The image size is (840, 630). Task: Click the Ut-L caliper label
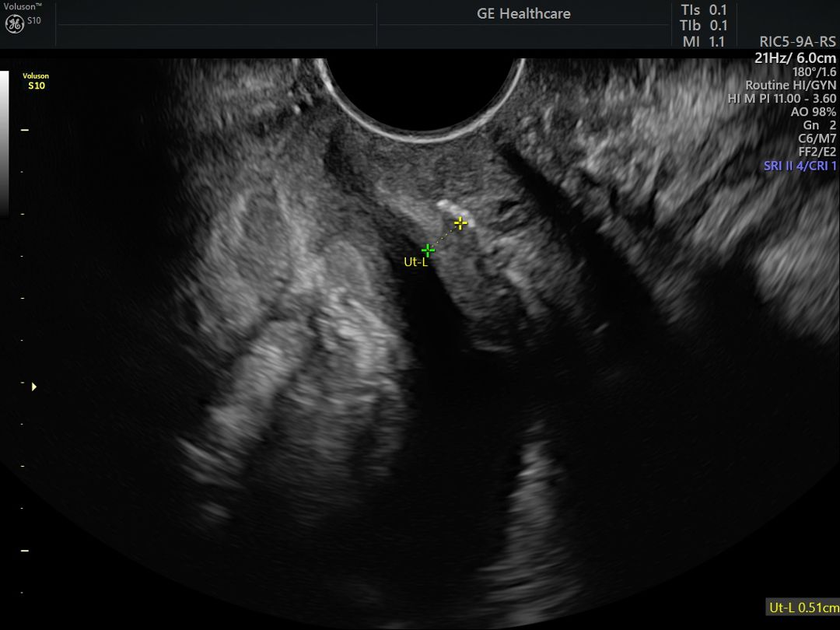point(415,263)
